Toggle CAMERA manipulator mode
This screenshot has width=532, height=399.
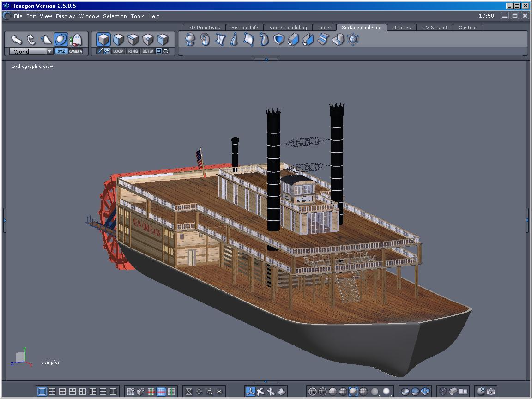click(x=76, y=51)
